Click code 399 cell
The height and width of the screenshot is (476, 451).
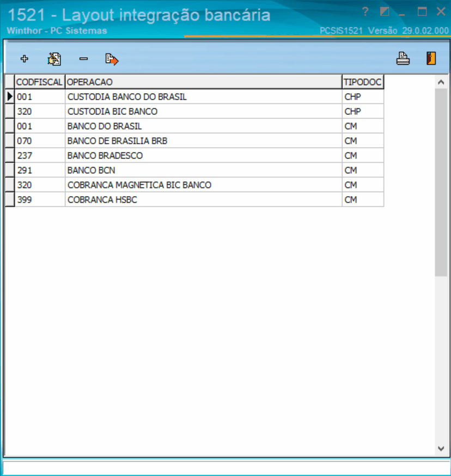click(x=39, y=200)
